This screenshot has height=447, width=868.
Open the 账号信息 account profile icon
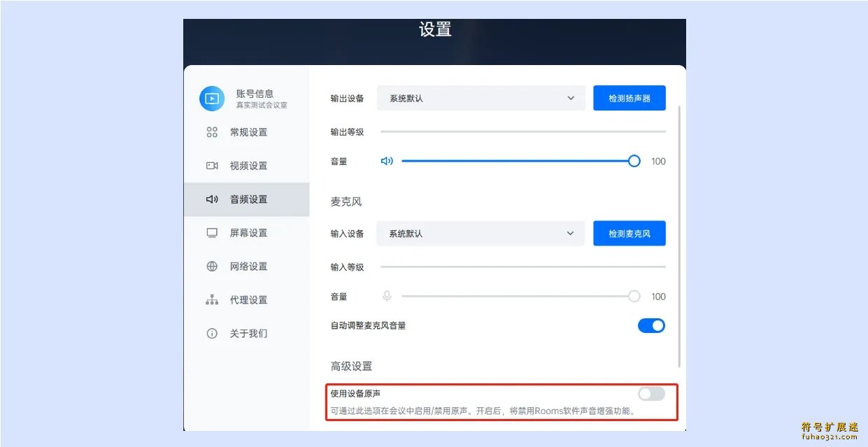coord(212,99)
